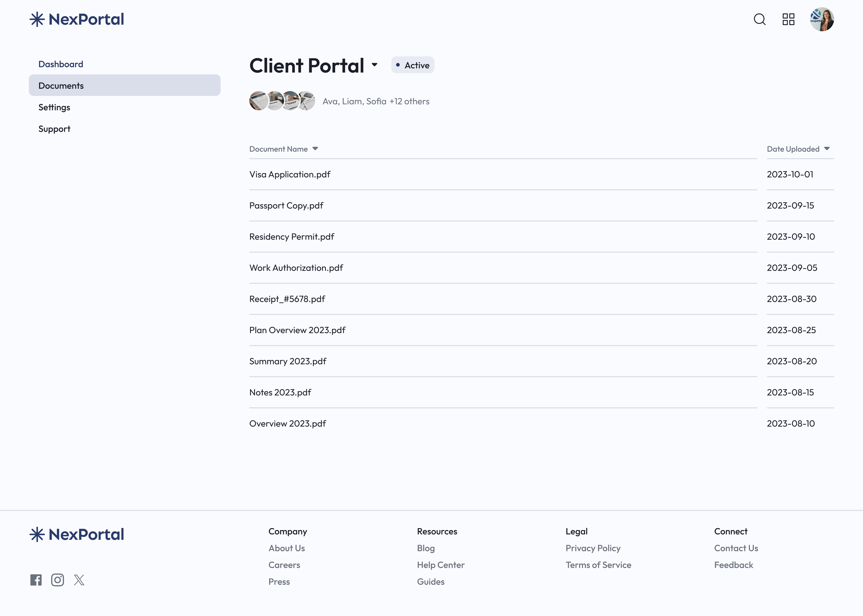Open the Instagram icon in the footer
Screen dimensions: 863x616
coord(58,580)
